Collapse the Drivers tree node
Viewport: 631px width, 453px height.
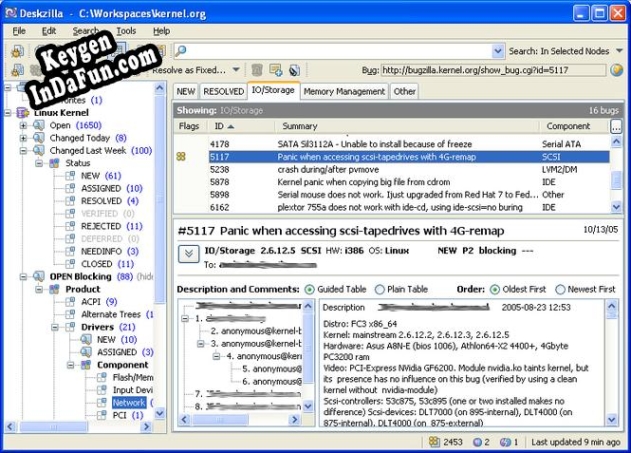(x=55, y=327)
